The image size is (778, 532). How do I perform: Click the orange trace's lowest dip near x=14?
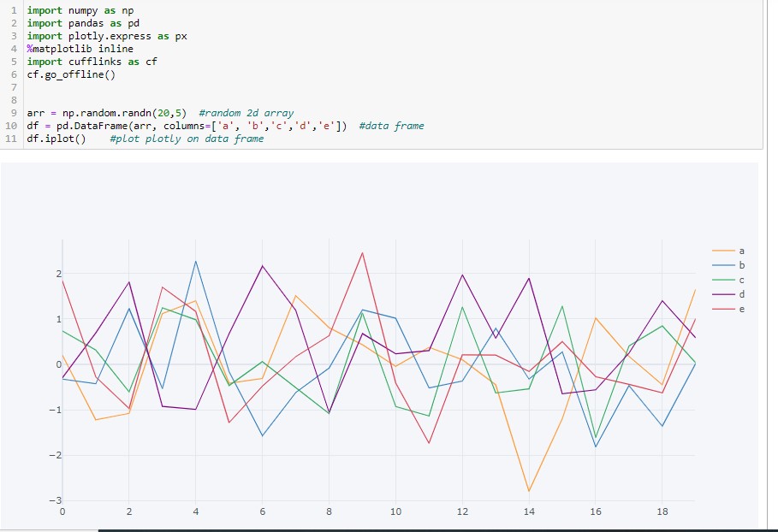pos(529,488)
